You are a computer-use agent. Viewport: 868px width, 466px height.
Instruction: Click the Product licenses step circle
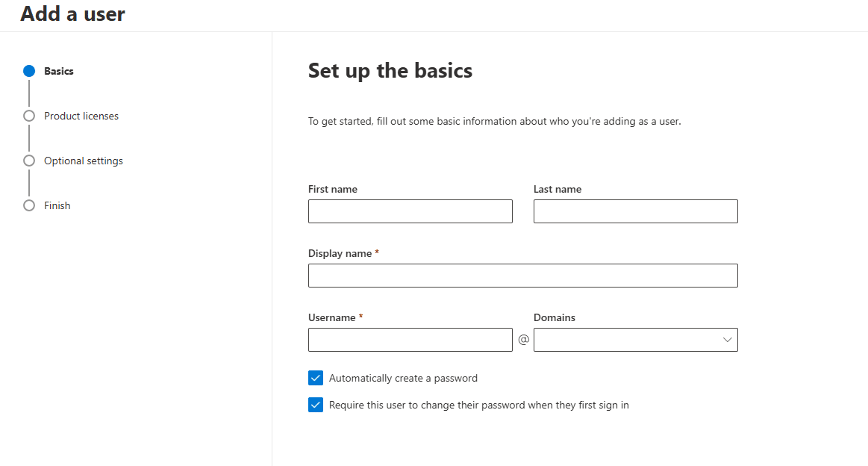[29, 116]
